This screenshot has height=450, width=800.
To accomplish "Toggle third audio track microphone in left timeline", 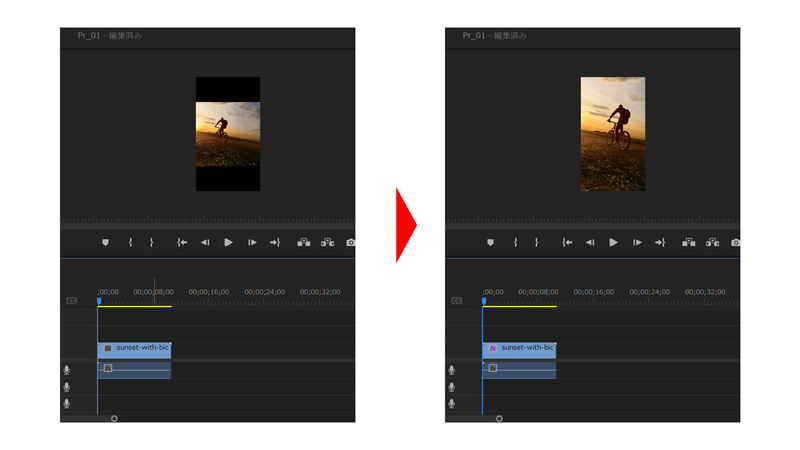I will tap(67, 404).
